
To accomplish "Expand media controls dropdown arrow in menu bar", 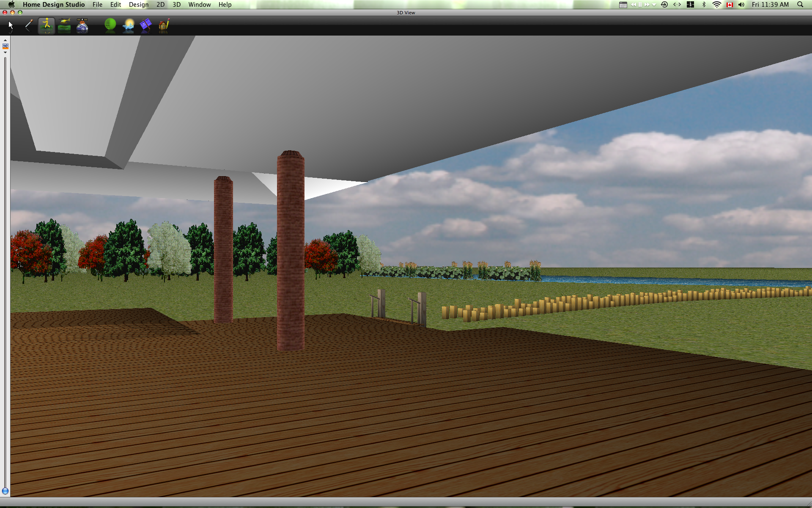I will pos(654,5).
